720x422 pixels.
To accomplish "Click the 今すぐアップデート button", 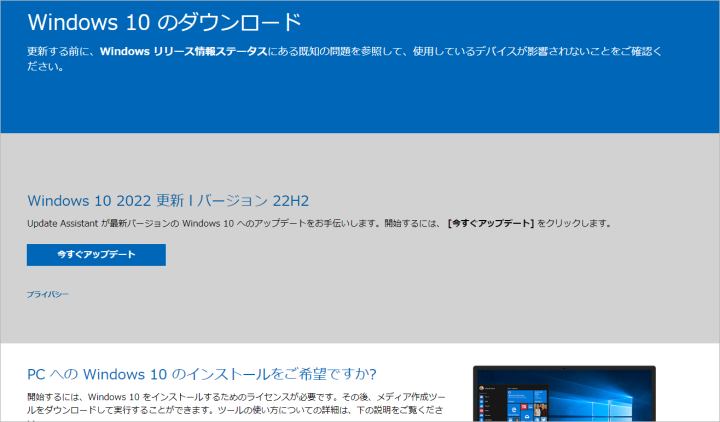I will pyautogui.click(x=96, y=255).
